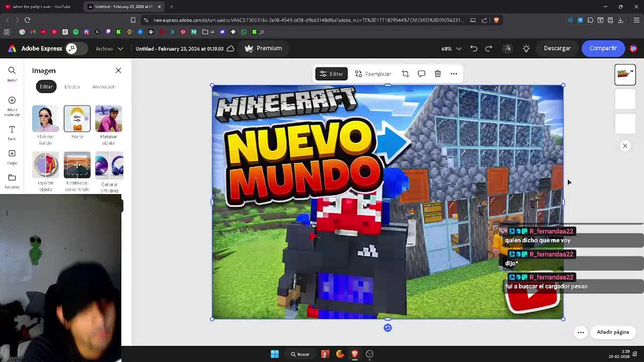This screenshot has width=644, height=362.
Task: Switch to the Animación tab
Action: (x=104, y=86)
